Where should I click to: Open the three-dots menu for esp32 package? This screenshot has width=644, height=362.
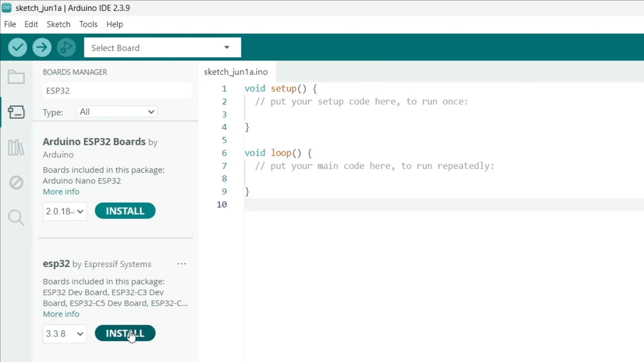(x=182, y=264)
